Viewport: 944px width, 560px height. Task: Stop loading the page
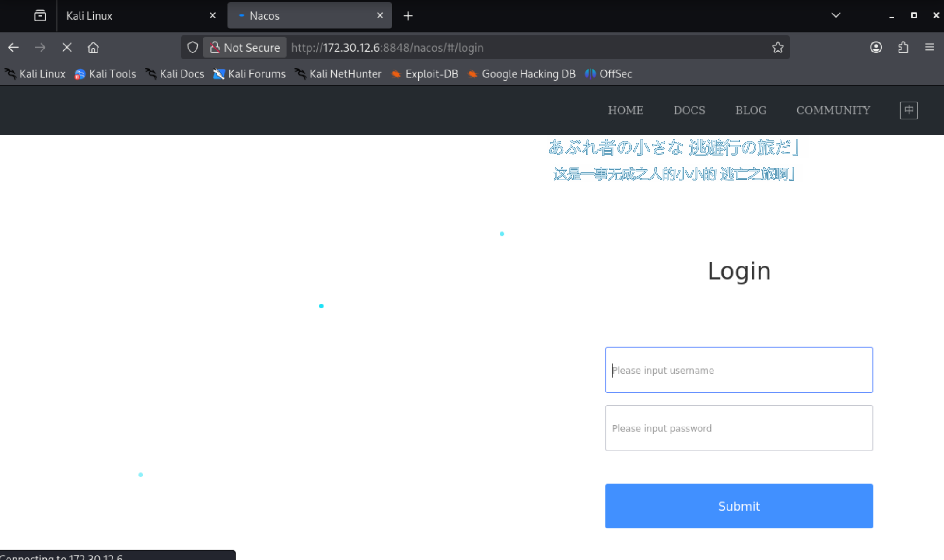(67, 47)
